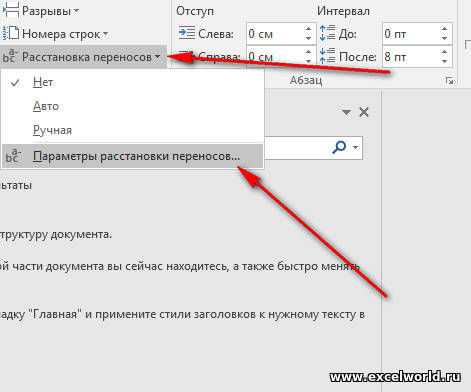Open navigation pane options triangle
The height and width of the screenshot is (392, 471).
[x=346, y=112]
